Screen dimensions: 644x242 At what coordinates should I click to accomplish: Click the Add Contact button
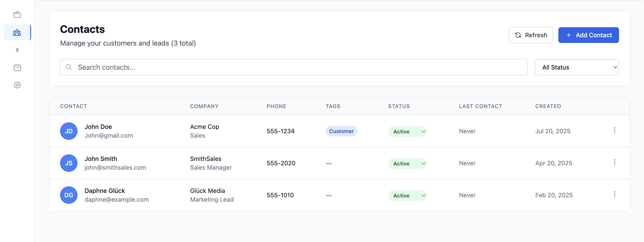click(589, 35)
